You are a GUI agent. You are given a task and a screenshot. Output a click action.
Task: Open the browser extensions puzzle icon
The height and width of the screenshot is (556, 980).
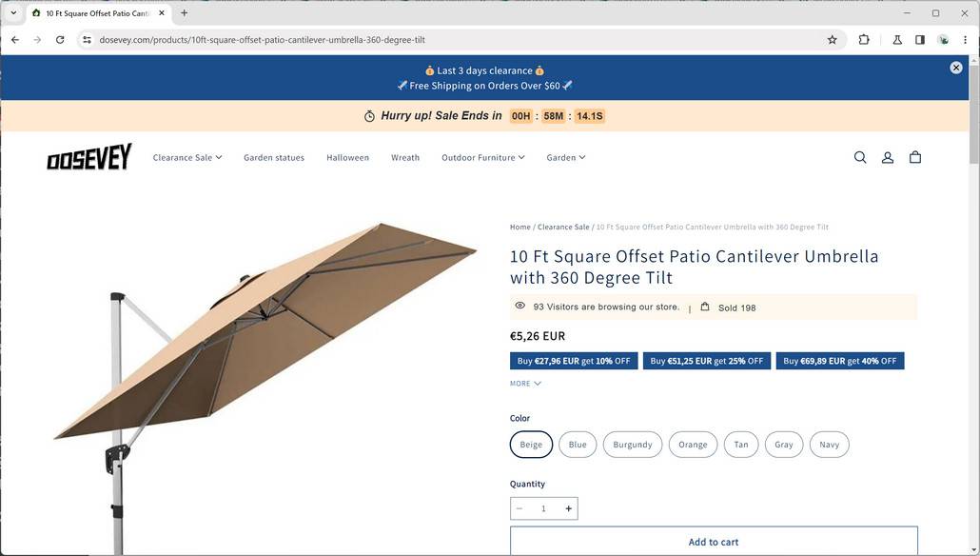coord(864,40)
